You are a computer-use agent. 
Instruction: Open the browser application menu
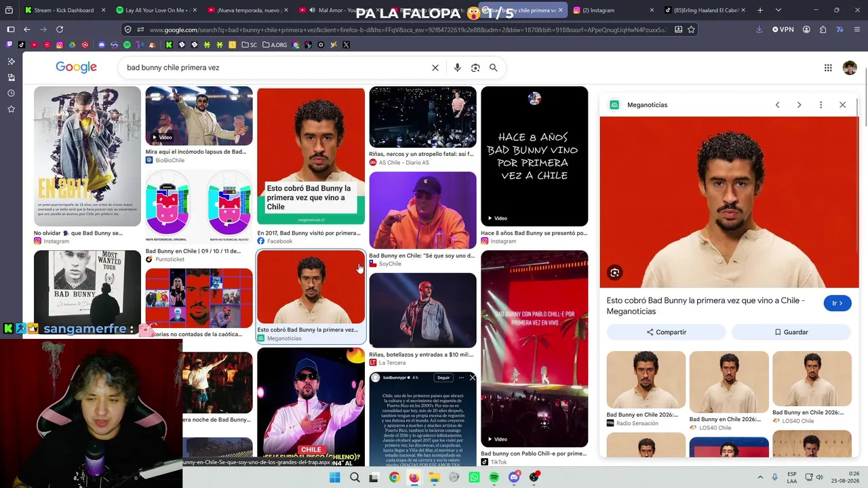[856, 29]
